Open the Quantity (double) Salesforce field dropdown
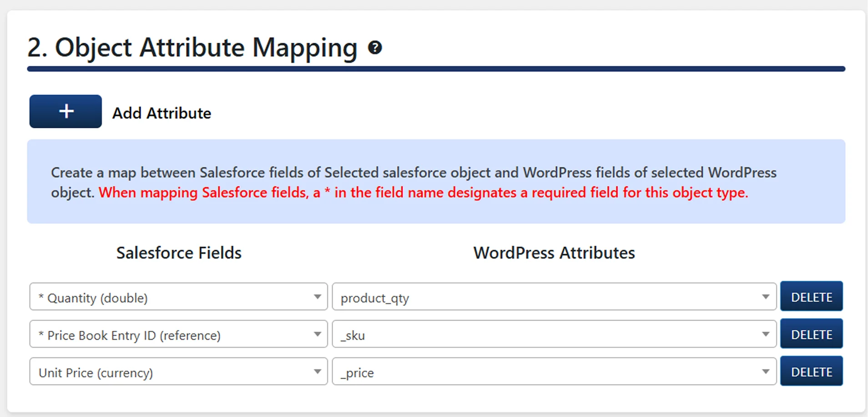This screenshot has width=868, height=417. (x=178, y=297)
